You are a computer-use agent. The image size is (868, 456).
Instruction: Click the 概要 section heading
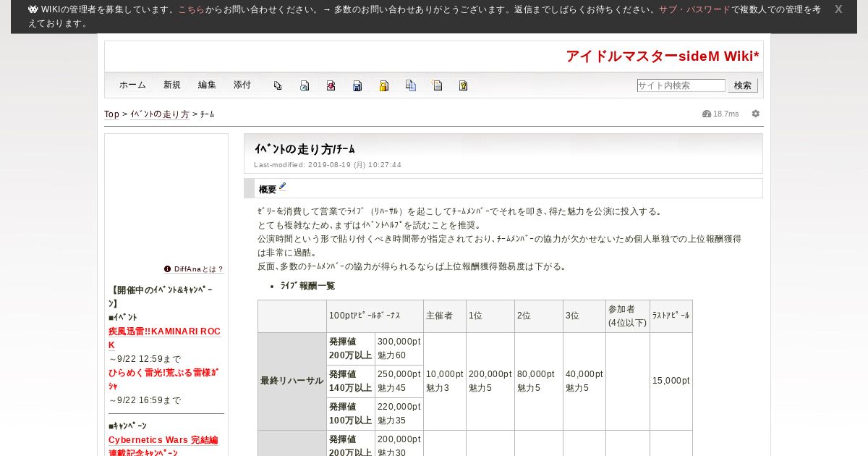[268, 189]
